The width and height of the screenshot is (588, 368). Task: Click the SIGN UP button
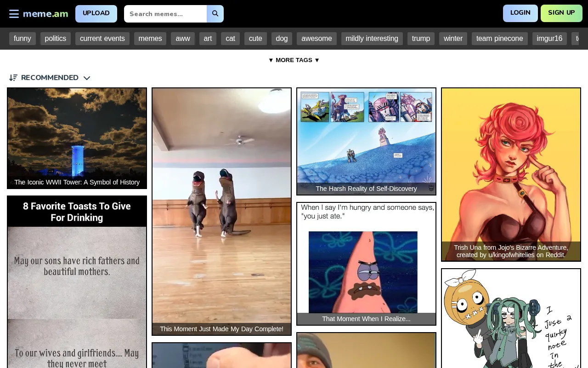[x=561, y=13]
